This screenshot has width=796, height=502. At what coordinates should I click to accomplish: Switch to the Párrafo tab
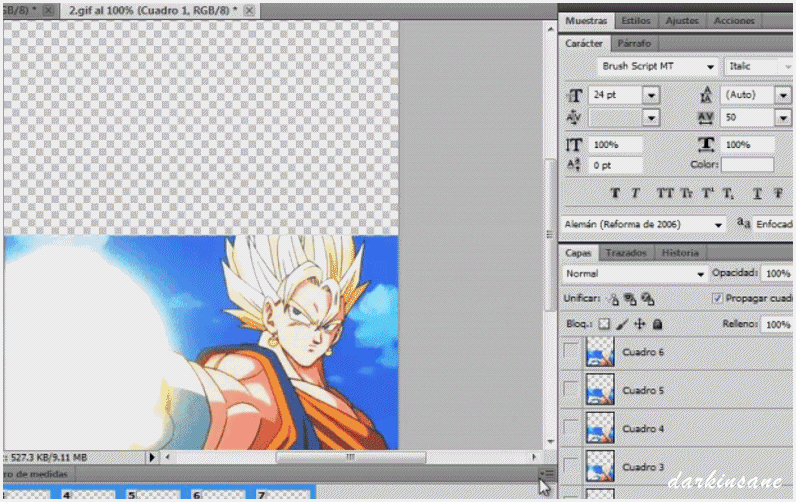click(634, 44)
